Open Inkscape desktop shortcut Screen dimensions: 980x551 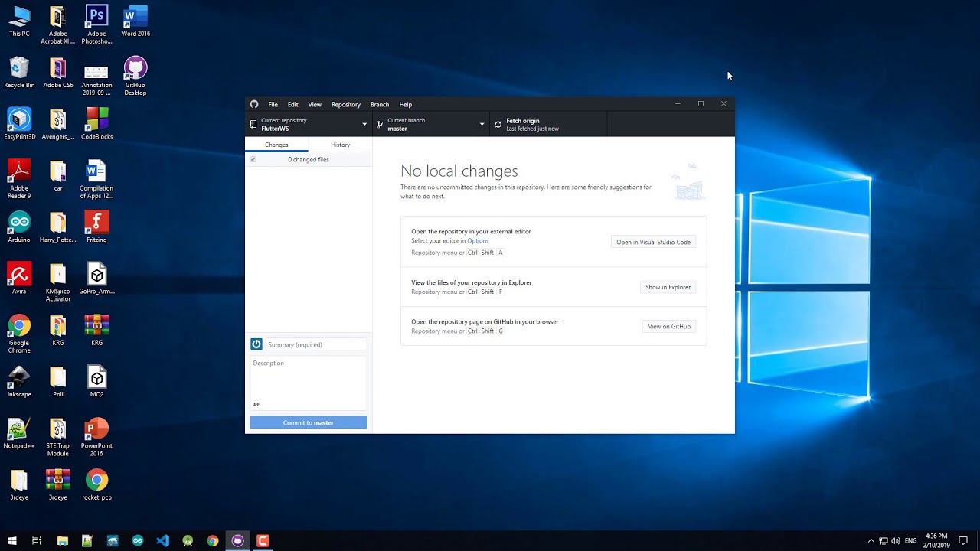[19, 382]
